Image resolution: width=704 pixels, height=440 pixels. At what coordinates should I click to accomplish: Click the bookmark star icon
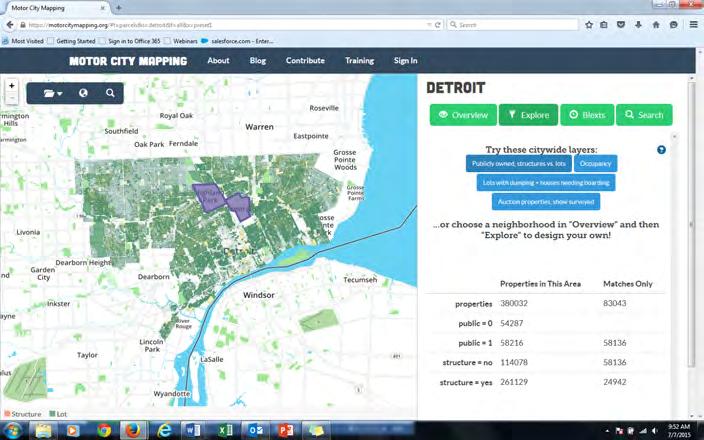click(589, 25)
